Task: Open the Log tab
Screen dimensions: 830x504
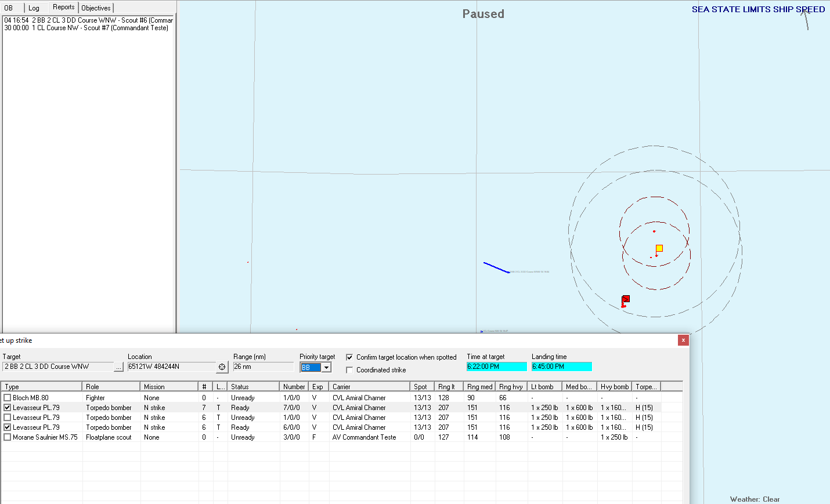Action: pyautogui.click(x=34, y=8)
